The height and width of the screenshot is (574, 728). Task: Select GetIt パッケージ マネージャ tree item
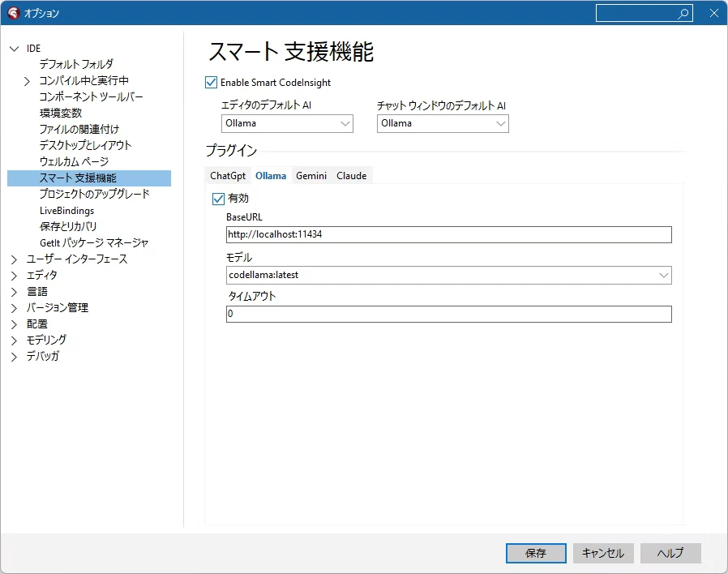tap(94, 243)
